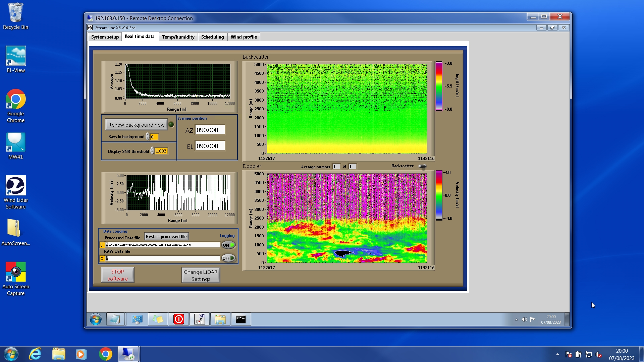Click the red power icon in remote taskbar
The width and height of the screenshot is (644, 362).
point(178,319)
